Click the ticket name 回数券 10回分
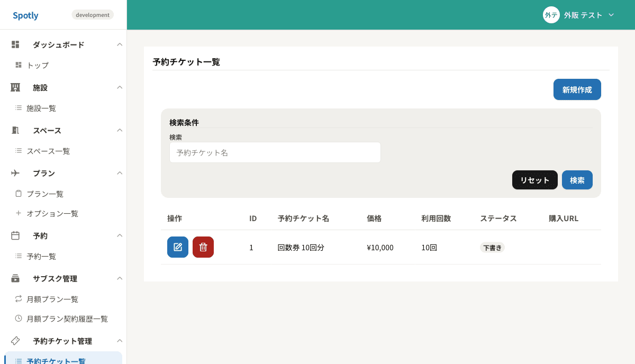The height and width of the screenshot is (364, 635). (301, 247)
